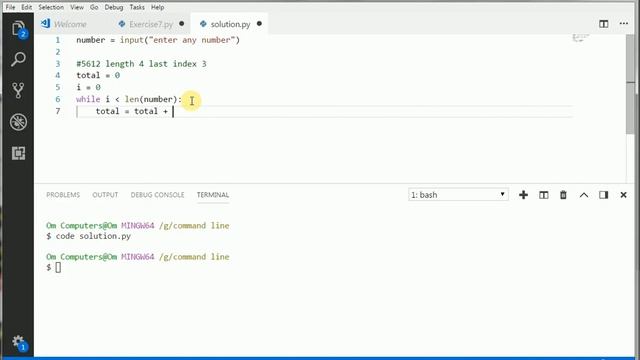Click the 'total = 0' code line
The height and width of the screenshot is (360, 640).
(98, 76)
